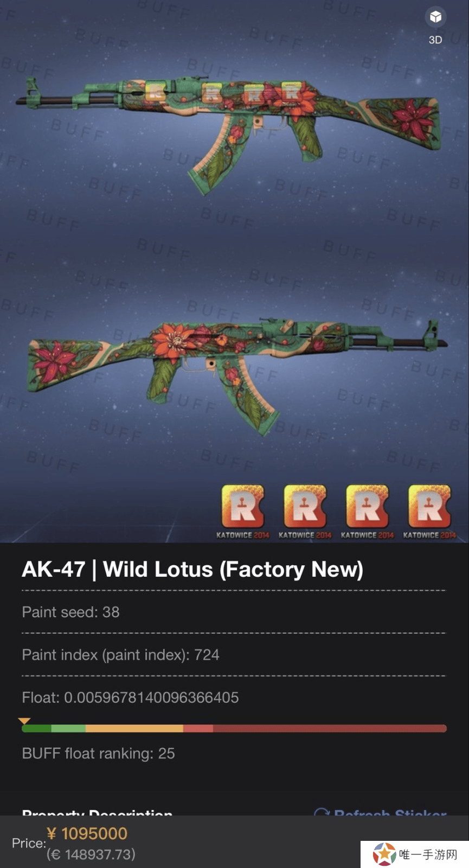Tap the BUFF float ranking: 25 text

pos(98,754)
